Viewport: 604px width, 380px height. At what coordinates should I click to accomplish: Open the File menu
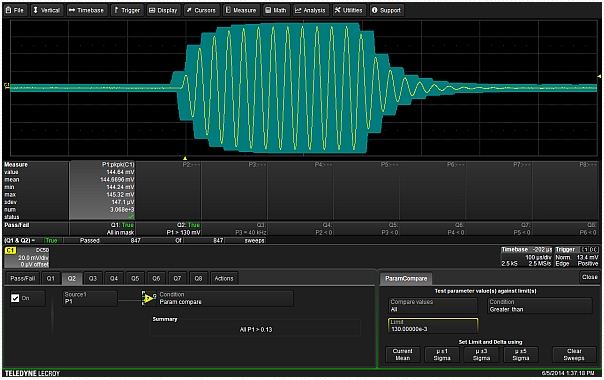pyautogui.click(x=15, y=10)
